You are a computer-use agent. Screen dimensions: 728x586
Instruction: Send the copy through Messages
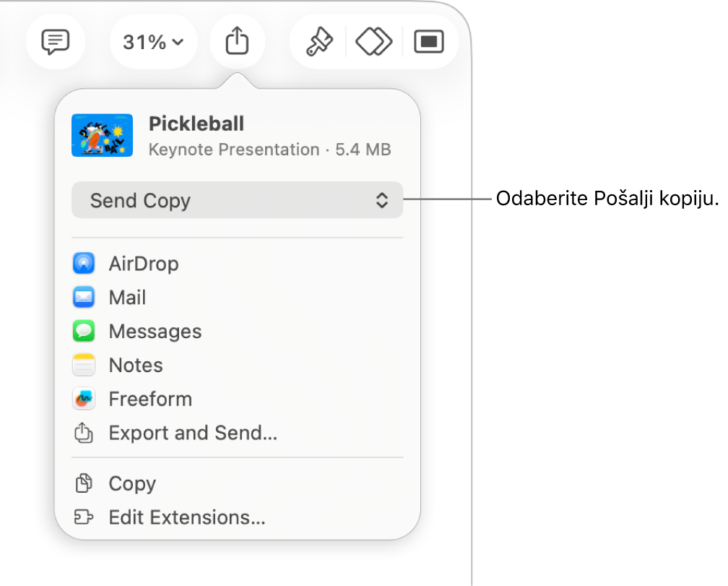tap(237, 331)
